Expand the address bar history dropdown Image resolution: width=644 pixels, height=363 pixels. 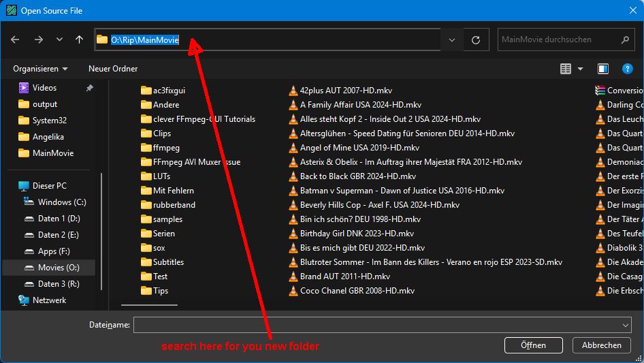[452, 40]
